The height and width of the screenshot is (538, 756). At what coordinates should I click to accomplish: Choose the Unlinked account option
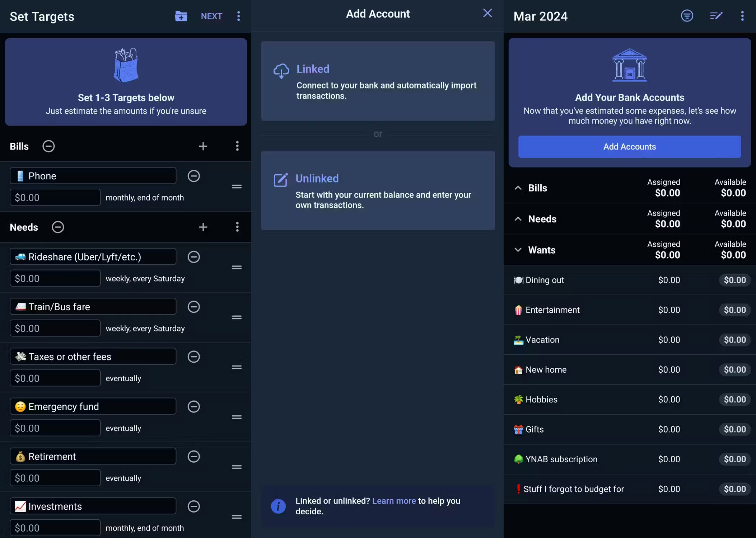click(x=378, y=190)
